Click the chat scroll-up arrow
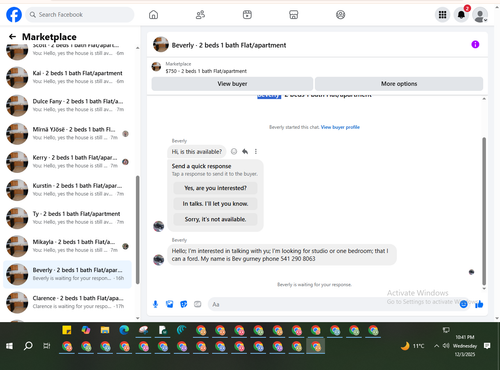500x370 pixels. pyautogui.click(x=484, y=99)
